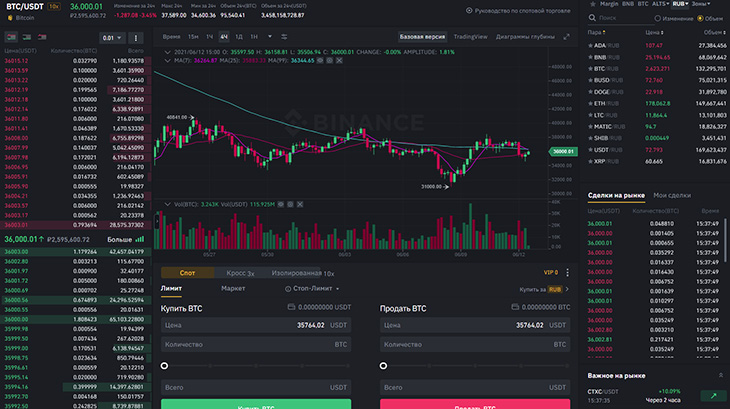Favorite the XRP/RUB pair star
730x409 pixels.
tap(590, 161)
